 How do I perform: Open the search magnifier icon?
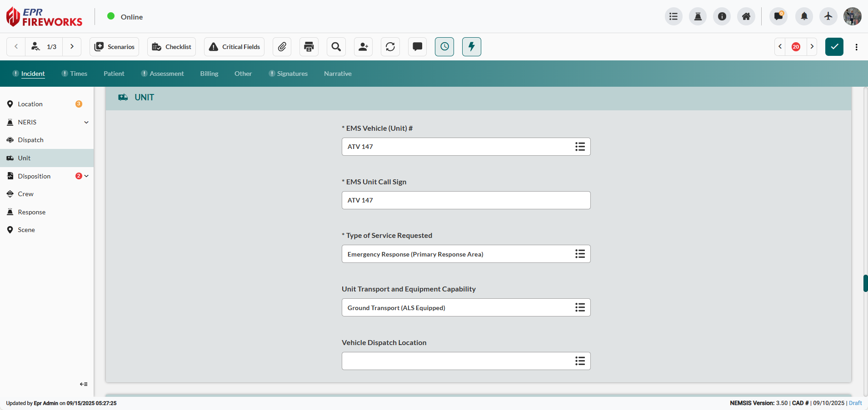coord(336,47)
